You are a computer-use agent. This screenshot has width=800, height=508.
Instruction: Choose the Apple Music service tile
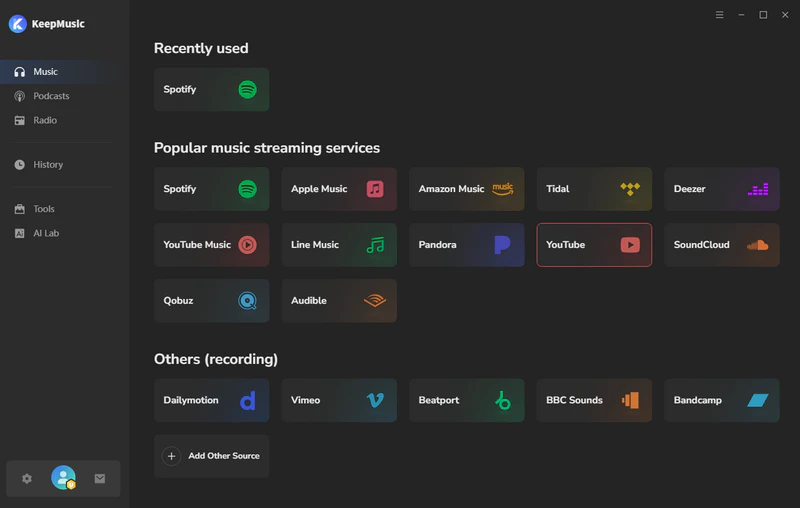pyautogui.click(x=338, y=189)
